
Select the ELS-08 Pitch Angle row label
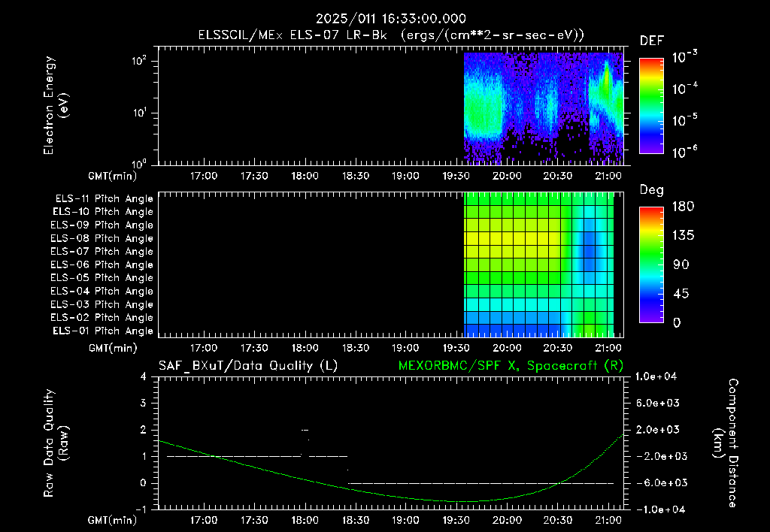pyautogui.click(x=102, y=238)
